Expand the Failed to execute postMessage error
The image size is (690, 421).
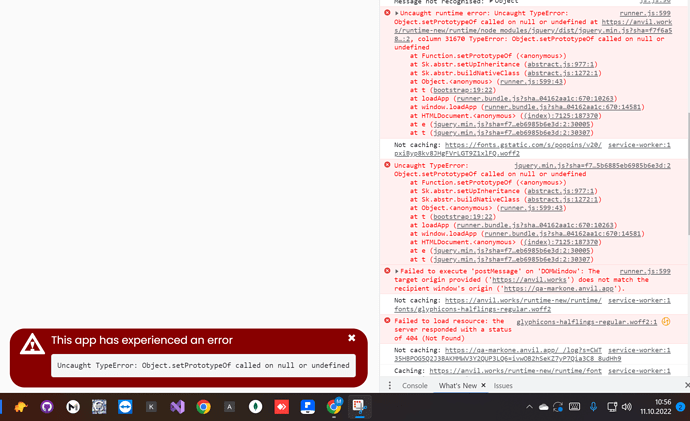point(396,271)
